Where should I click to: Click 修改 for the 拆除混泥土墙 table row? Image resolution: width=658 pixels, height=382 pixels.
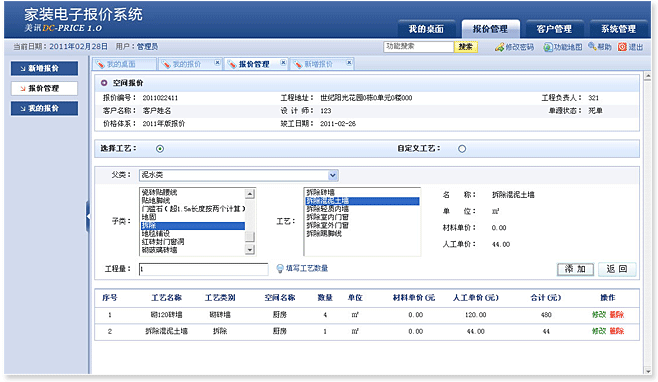pyautogui.click(x=599, y=331)
